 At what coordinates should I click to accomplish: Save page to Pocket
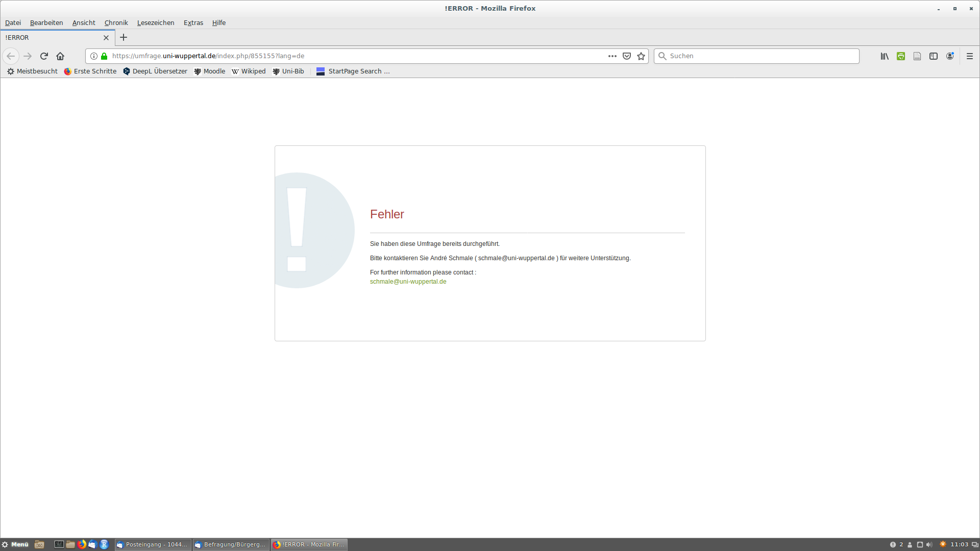point(627,56)
